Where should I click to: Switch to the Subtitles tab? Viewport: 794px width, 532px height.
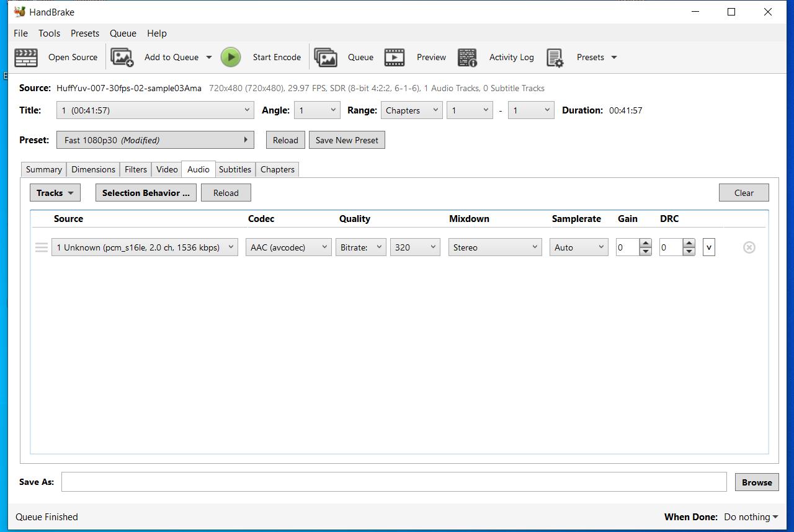235,169
